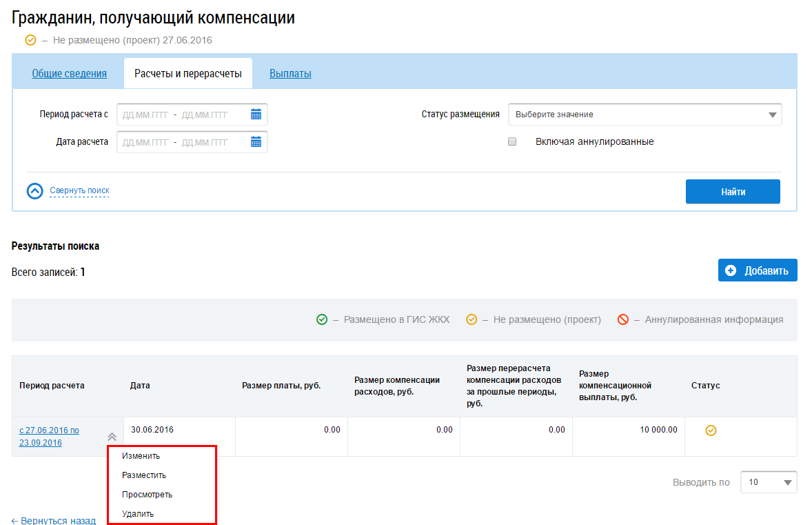Select 'Изменить' from context menu
The width and height of the screenshot is (812, 525).
click(141, 456)
